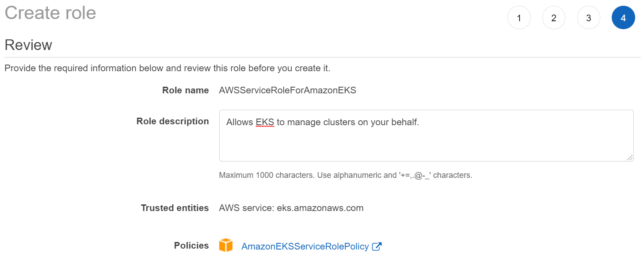
Task: Click the Policies label
Action: pyautogui.click(x=191, y=246)
